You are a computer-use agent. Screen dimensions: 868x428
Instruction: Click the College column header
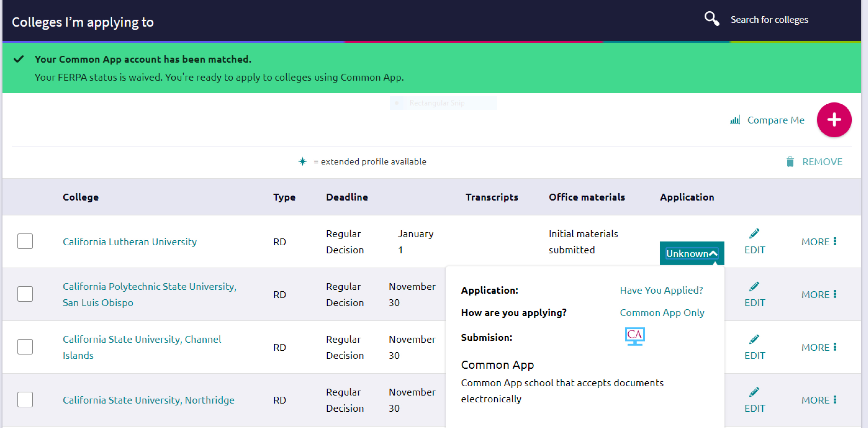[x=81, y=197]
